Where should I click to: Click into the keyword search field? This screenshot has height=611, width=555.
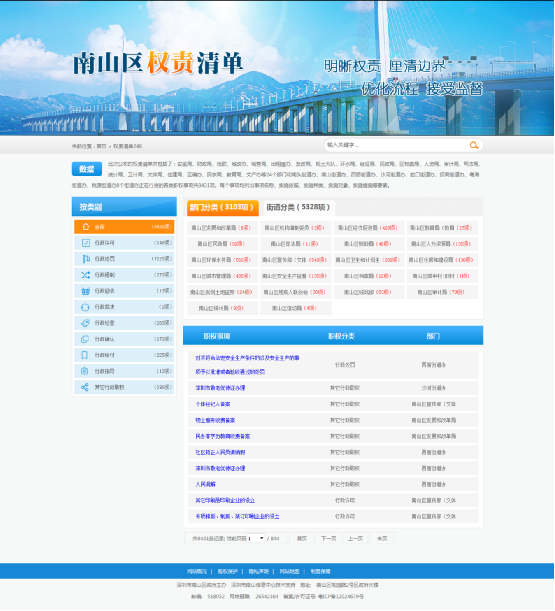396,145
